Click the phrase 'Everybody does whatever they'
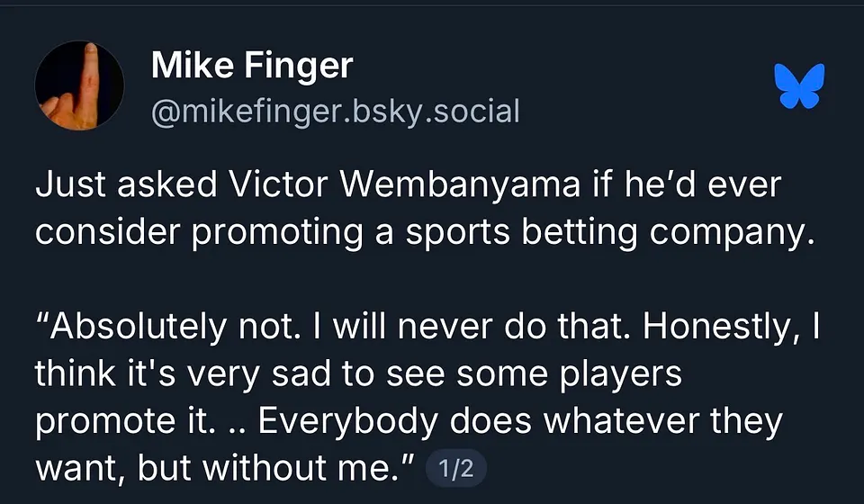Image resolution: width=864 pixels, height=504 pixels. [x=520, y=422]
